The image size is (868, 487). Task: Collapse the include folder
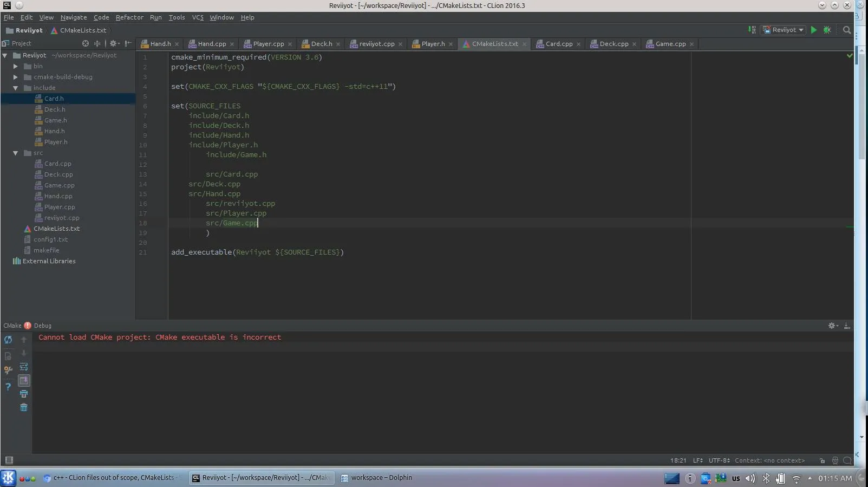click(x=16, y=88)
